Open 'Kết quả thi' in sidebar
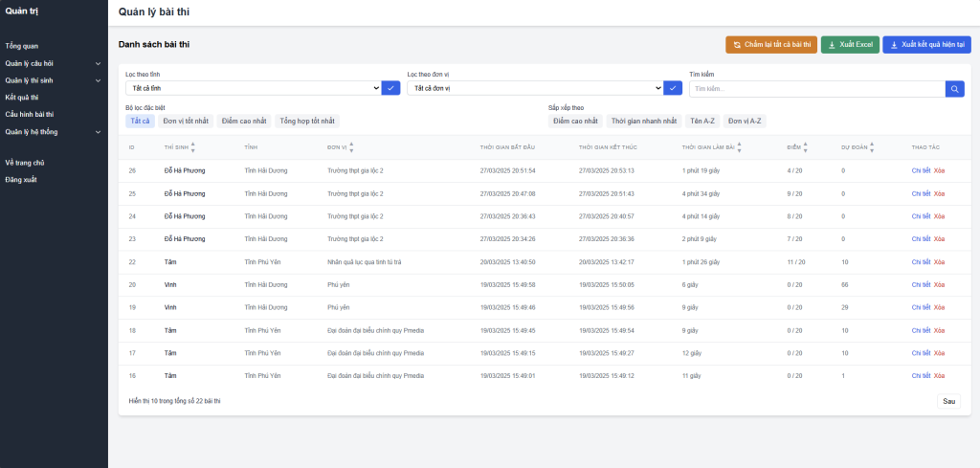 pyautogui.click(x=22, y=98)
